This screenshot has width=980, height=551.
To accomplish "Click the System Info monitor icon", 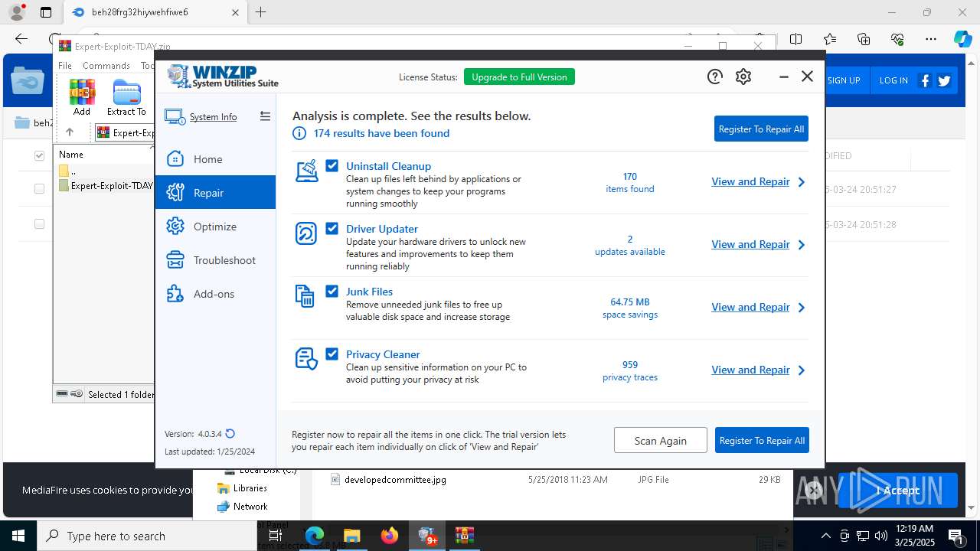I will [x=175, y=117].
